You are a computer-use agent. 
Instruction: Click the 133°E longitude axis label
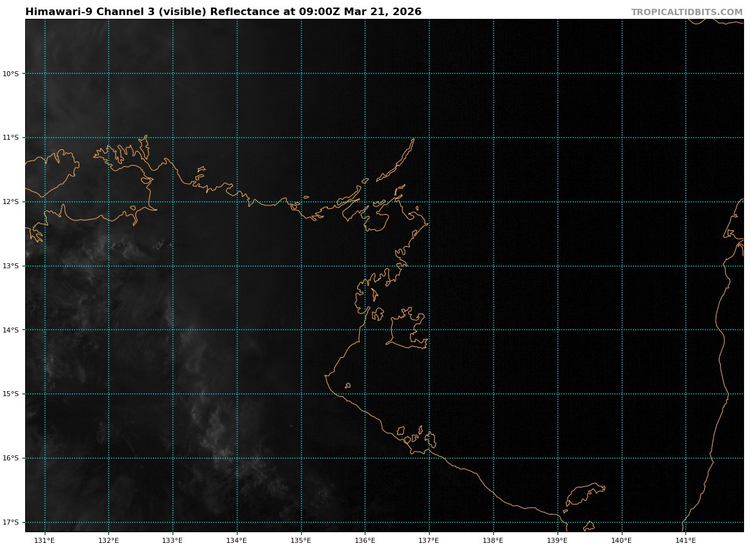(x=173, y=540)
